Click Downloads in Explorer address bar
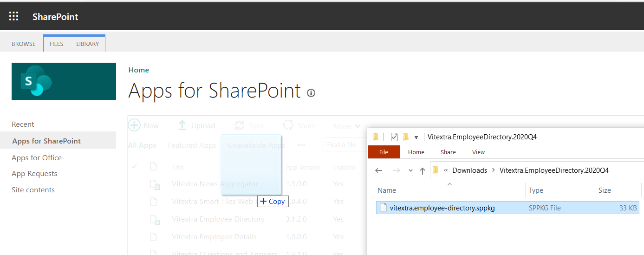This screenshot has width=644, height=255. (x=470, y=170)
